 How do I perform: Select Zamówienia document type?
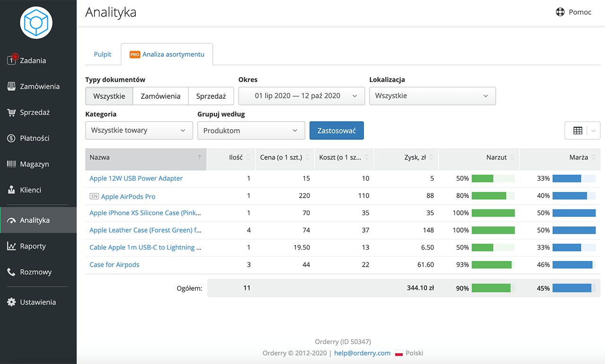[161, 96]
